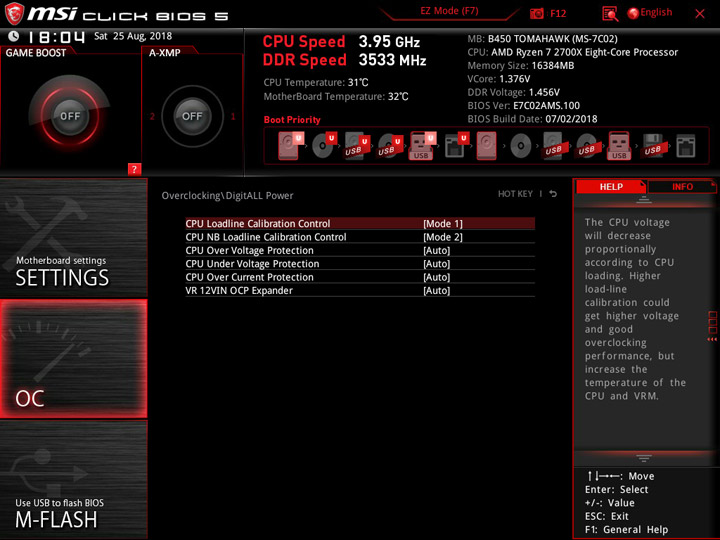Click the date Sat 25 Aug, 2018
Viewport: 720px width, 540px height.
click(x=133, y=36)
